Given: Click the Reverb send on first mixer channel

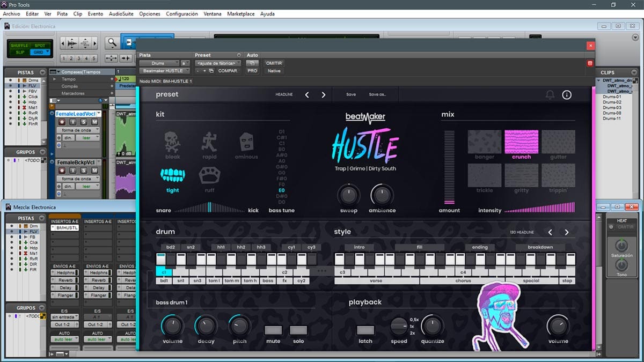Looking at the screenshot, I should [x=65, y=280].
